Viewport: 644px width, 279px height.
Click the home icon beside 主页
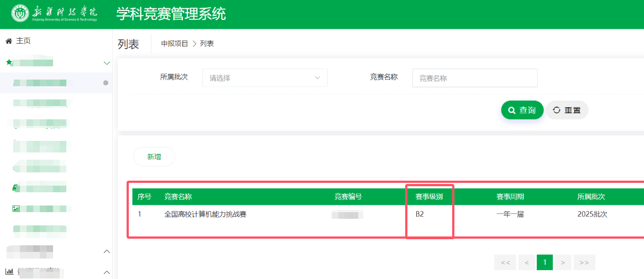[x=9, y=41]
